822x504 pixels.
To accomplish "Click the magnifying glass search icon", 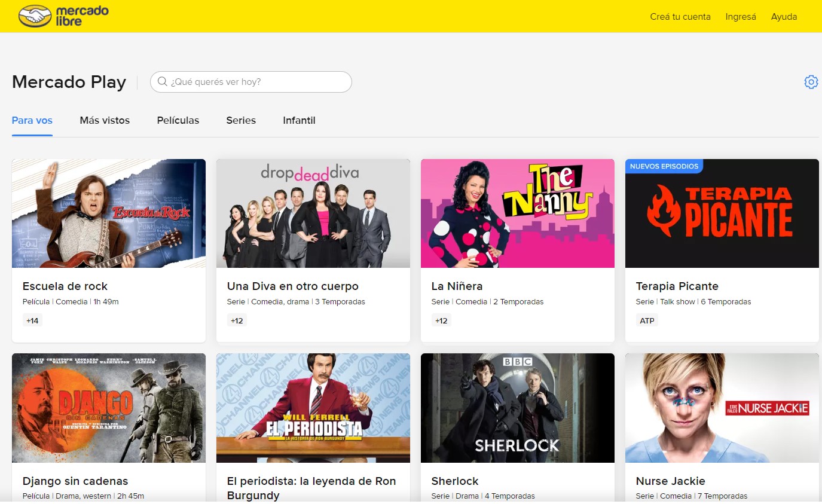I will coord(162,82).
